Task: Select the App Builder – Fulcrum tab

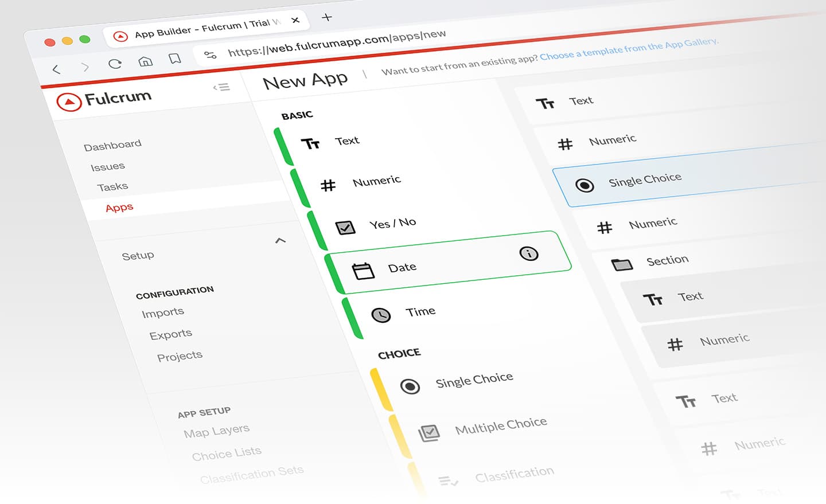Action: coord(207,29)
